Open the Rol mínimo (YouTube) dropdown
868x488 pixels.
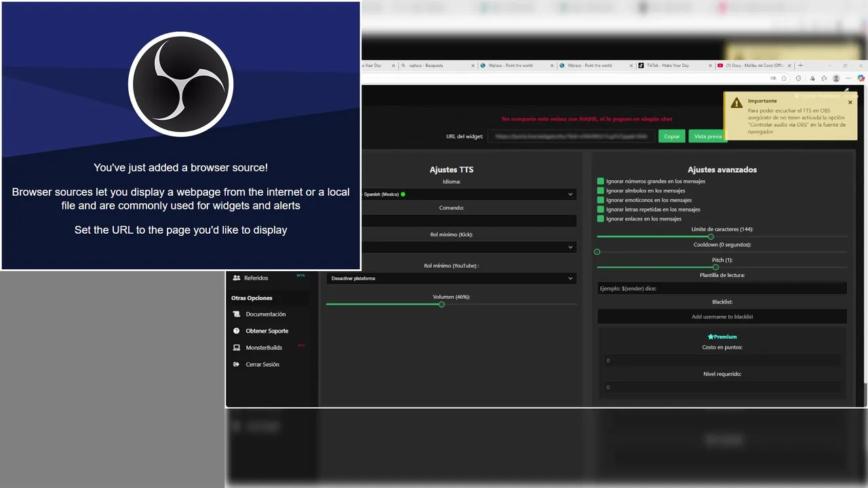(451, 279)
